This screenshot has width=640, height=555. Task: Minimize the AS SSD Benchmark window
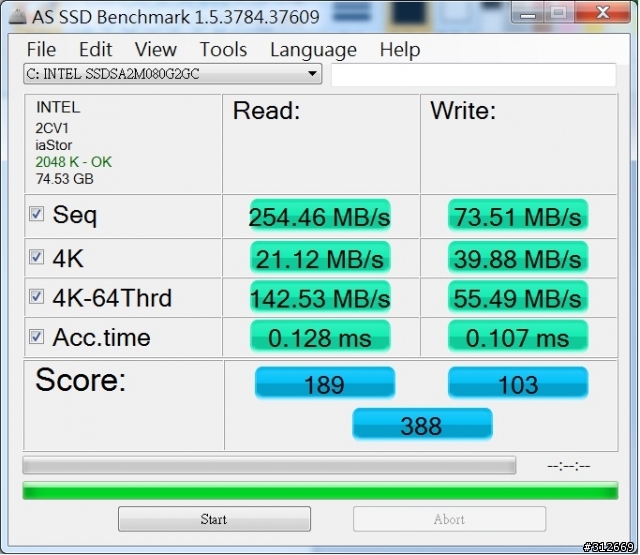(527, 14)
